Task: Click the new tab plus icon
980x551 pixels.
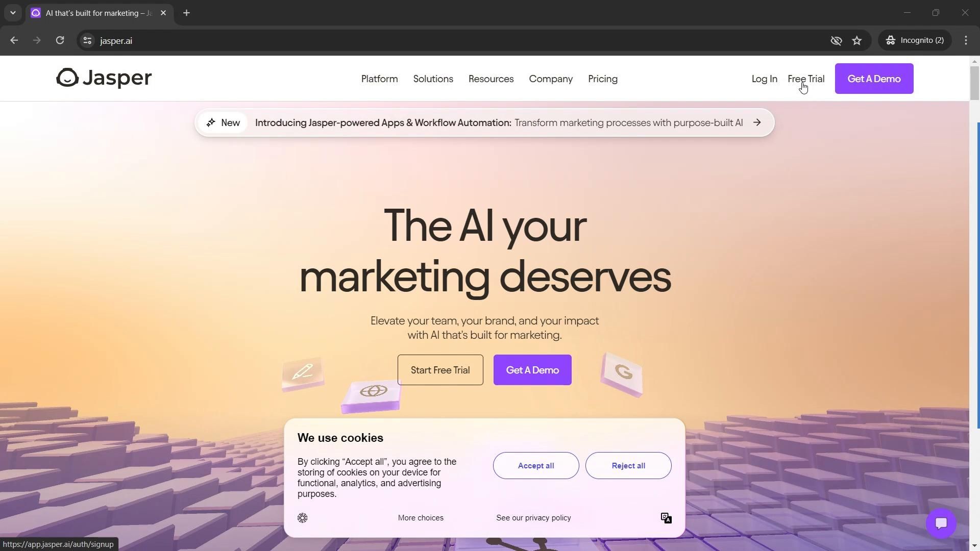Action: [x=187, y=13]
